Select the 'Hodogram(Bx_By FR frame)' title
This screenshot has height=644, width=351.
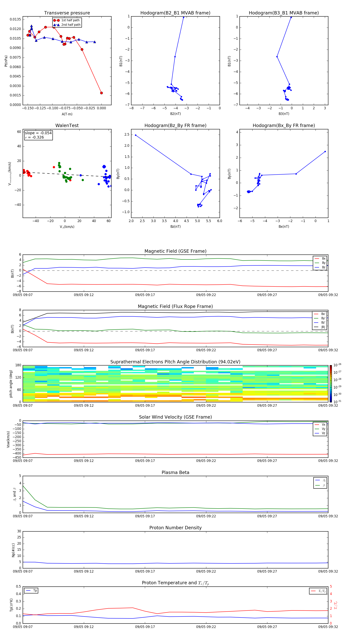coord(284,125)
